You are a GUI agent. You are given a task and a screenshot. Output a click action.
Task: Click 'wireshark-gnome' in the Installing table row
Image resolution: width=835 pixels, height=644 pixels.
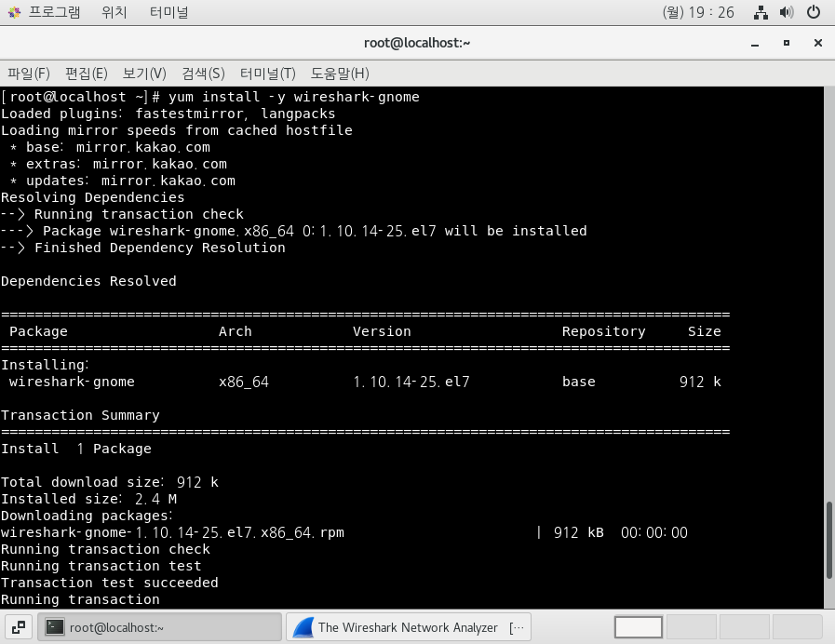click(x=72, y=382)
